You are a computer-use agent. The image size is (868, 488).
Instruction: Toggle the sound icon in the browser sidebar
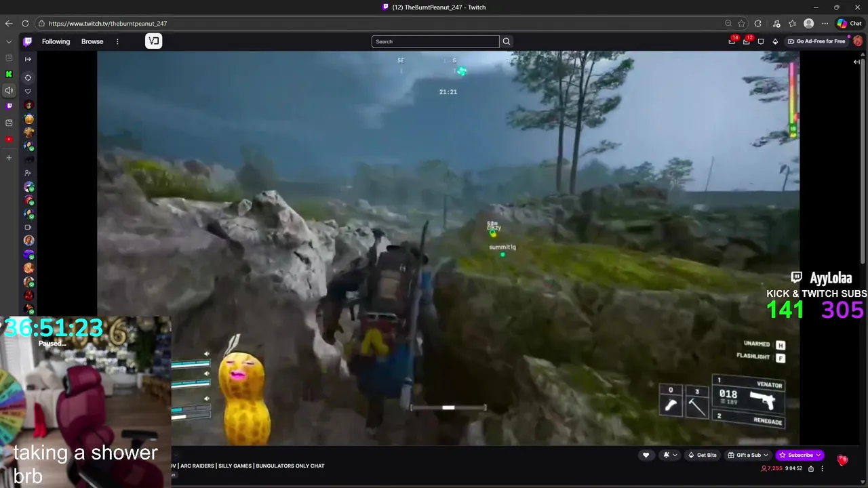[9, 90]
